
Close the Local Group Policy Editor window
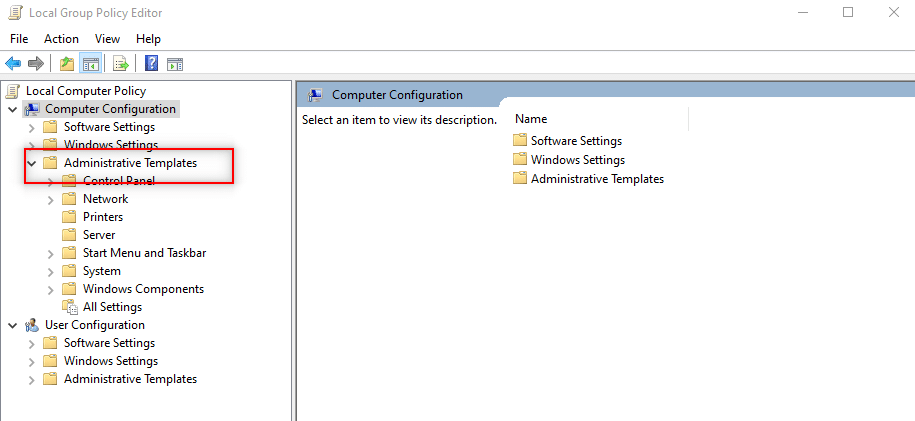[x=893, y=12]
